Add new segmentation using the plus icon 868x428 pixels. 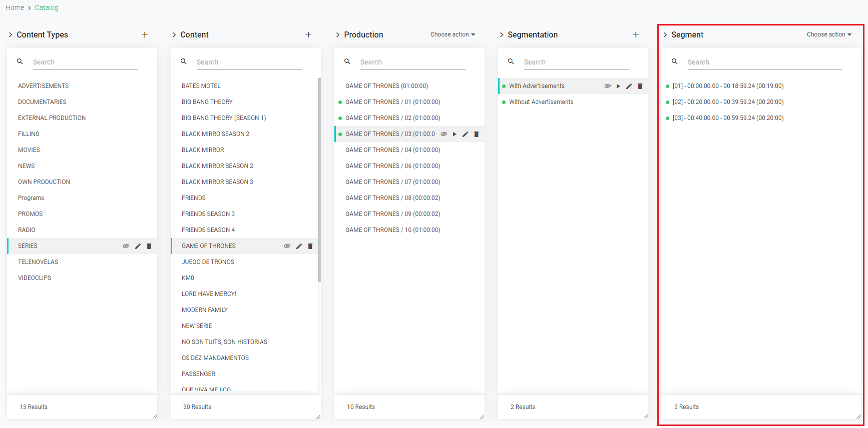pos(636,34)
